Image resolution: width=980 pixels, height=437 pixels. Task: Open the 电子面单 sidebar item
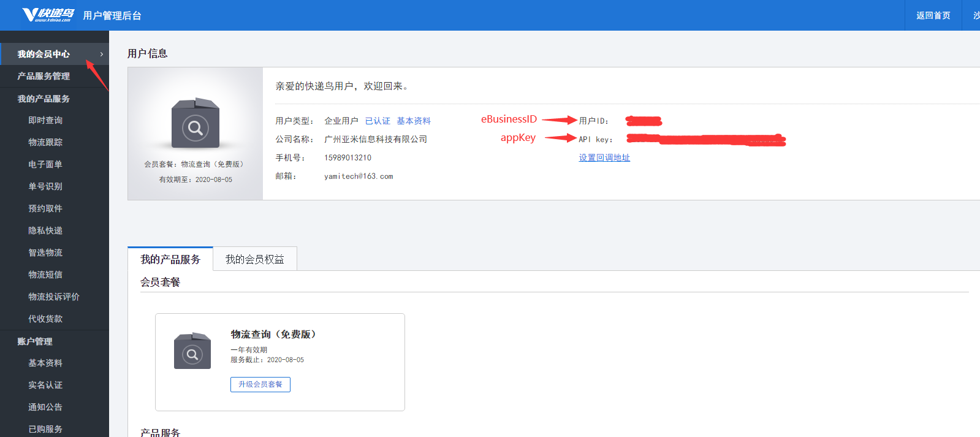[45, 164]
